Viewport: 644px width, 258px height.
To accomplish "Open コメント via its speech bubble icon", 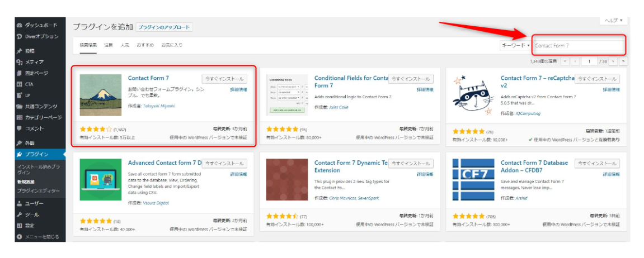I will click(x=20, y=128).
